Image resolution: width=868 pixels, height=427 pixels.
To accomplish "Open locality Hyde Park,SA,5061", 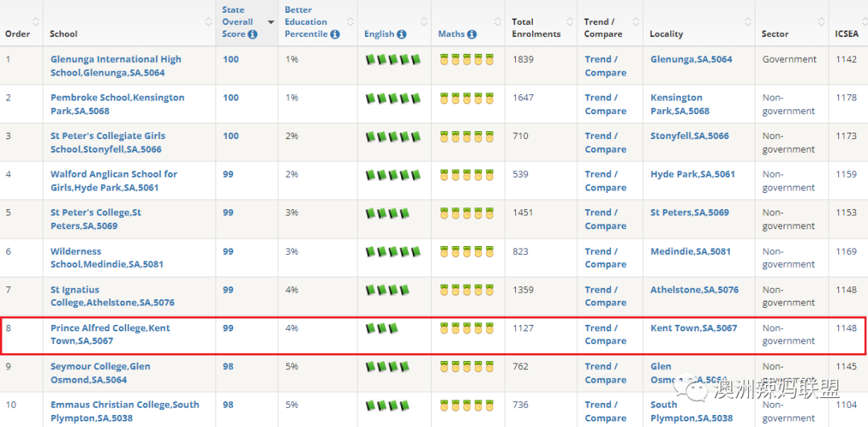I will point(693,174).
